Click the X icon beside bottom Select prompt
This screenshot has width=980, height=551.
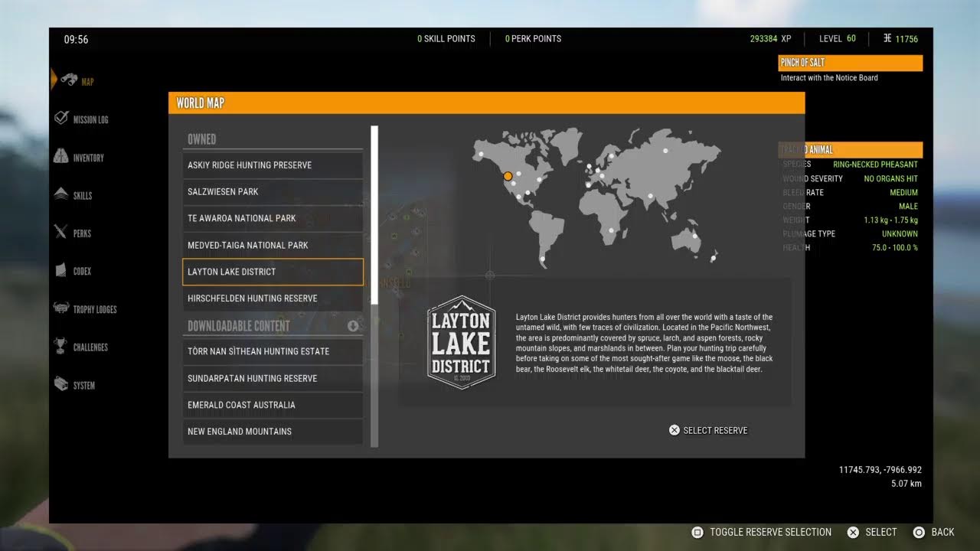853,532
